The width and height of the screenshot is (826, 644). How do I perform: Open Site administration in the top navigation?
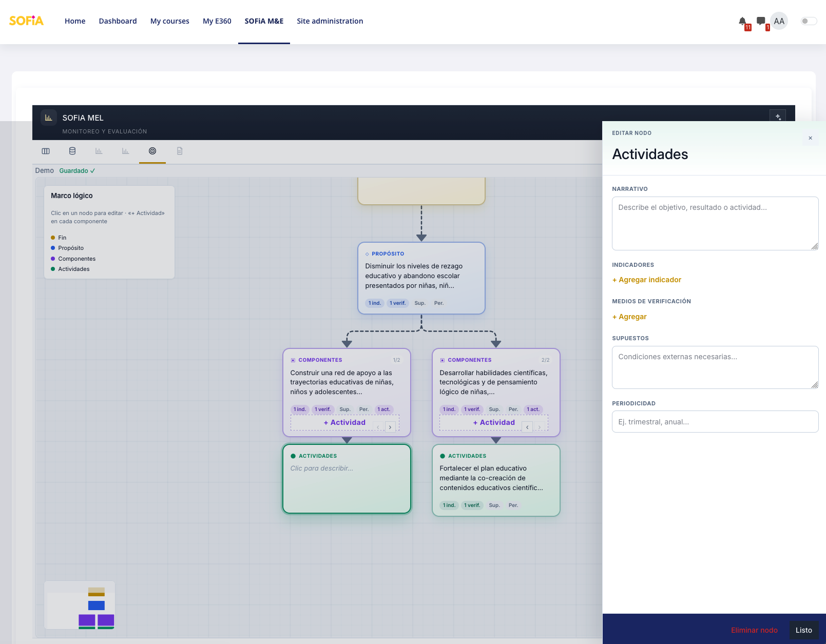[x=330, y=21]
